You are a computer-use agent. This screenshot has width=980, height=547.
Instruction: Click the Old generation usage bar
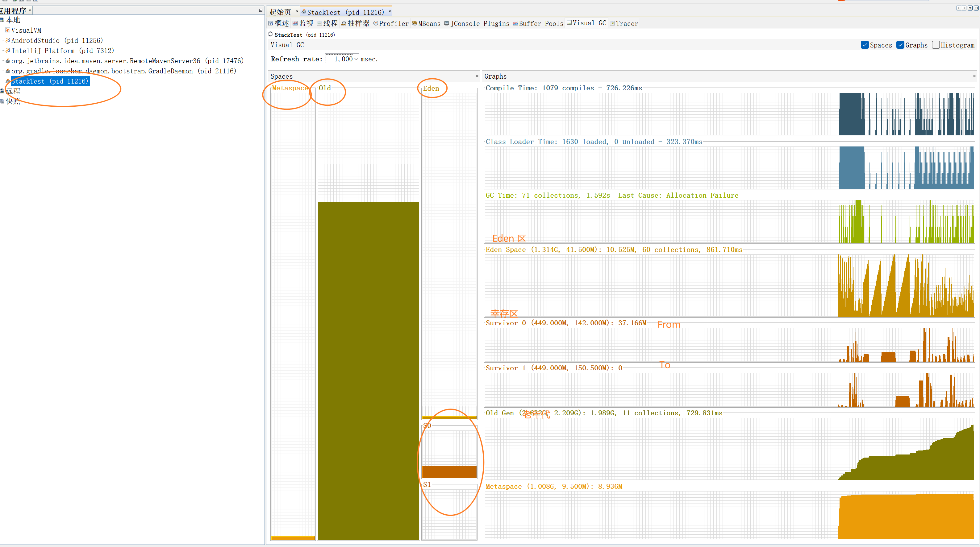368,370
